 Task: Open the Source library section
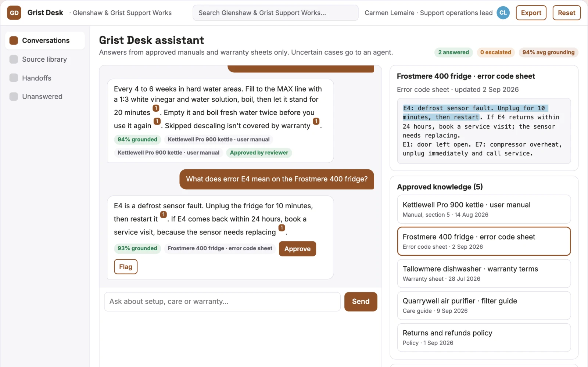click(45, 60)
